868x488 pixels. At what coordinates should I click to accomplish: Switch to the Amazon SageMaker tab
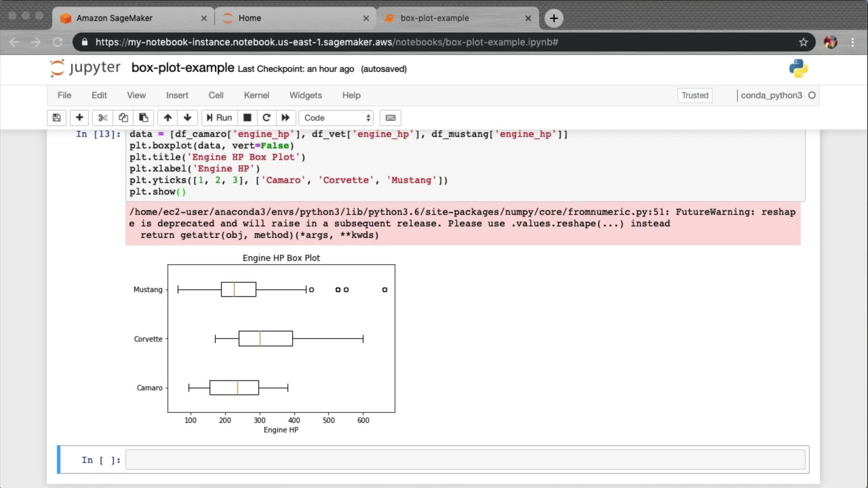coord(114,18)
